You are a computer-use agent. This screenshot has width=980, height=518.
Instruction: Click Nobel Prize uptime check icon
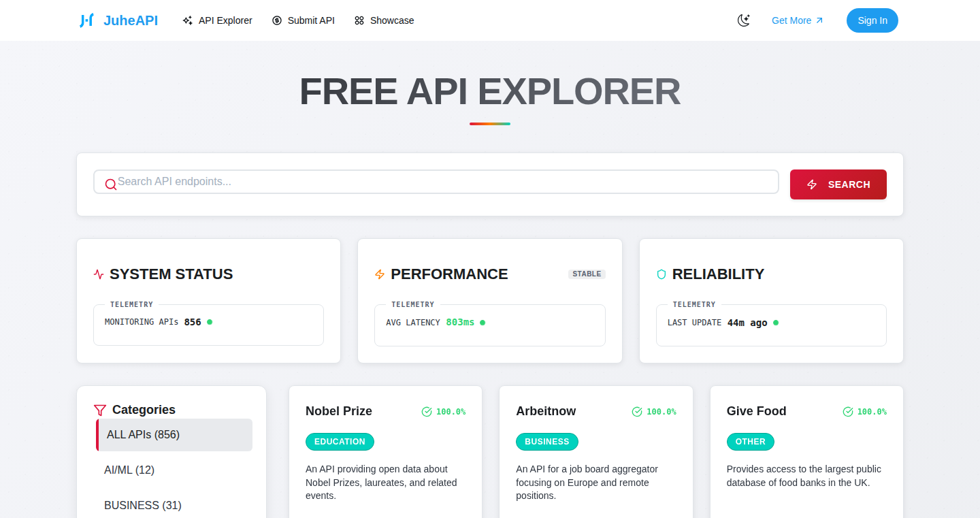coord(427,412)
